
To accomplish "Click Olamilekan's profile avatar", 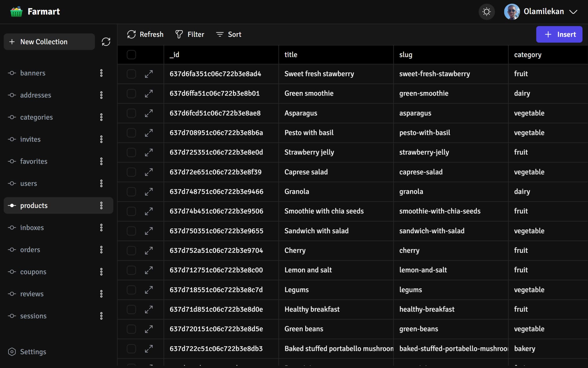I will tap(512, 11).
